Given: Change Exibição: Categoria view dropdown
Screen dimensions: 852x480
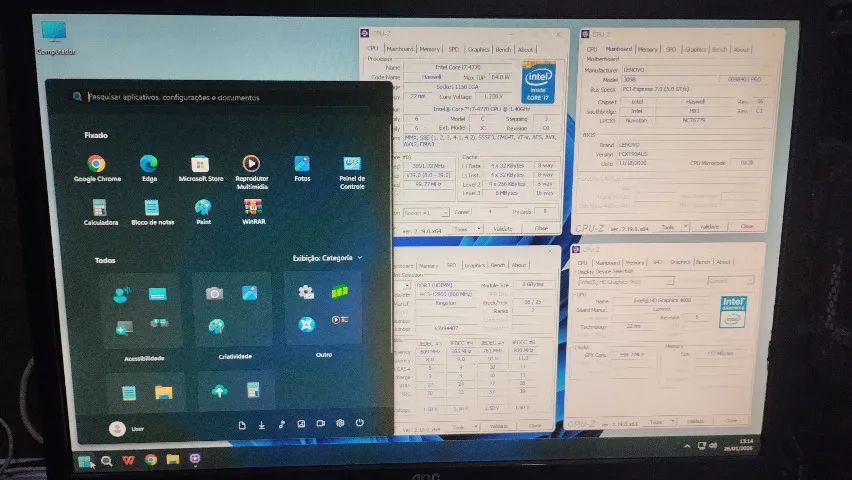Looking at the screenshot, I should click(x=327, y=258).
